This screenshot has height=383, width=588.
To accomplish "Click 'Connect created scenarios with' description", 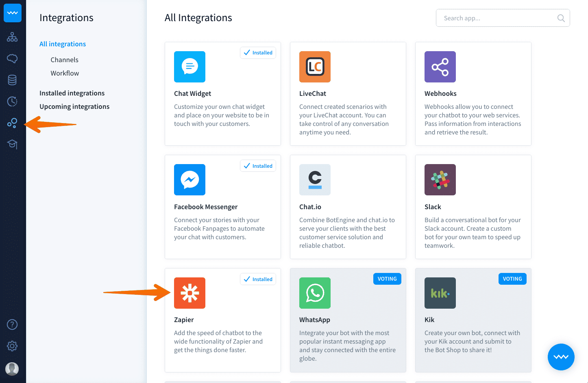I will (344, 119).
